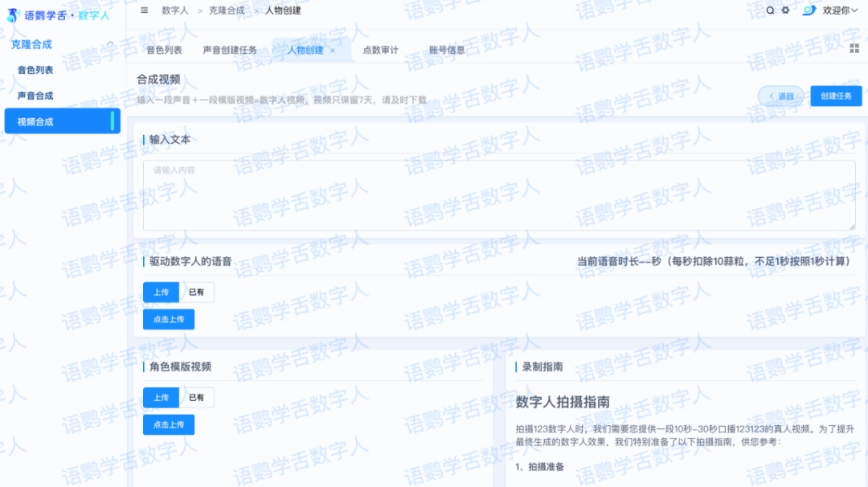Click the search magnifier icon
Screen dimensions: 868x487
click(x=770, y=10)
